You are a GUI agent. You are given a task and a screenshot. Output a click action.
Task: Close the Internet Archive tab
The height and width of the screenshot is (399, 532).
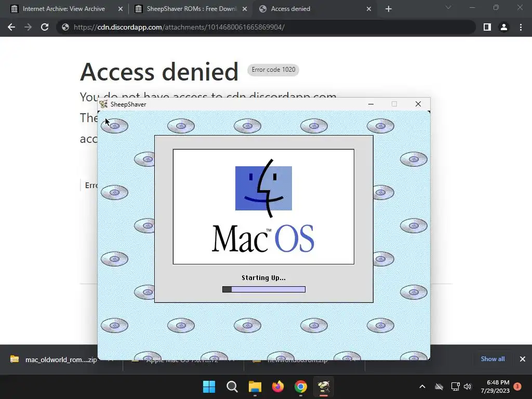(121, 9)
